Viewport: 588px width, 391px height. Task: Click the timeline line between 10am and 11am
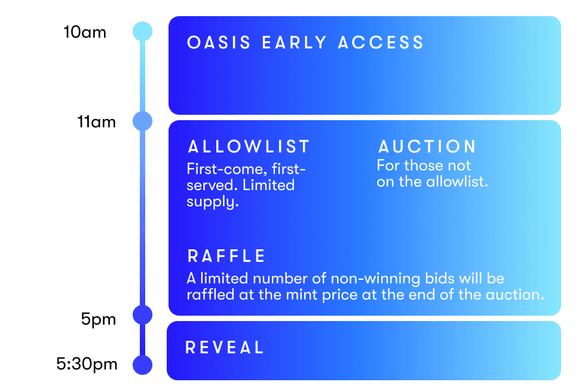tap(142, 76)
